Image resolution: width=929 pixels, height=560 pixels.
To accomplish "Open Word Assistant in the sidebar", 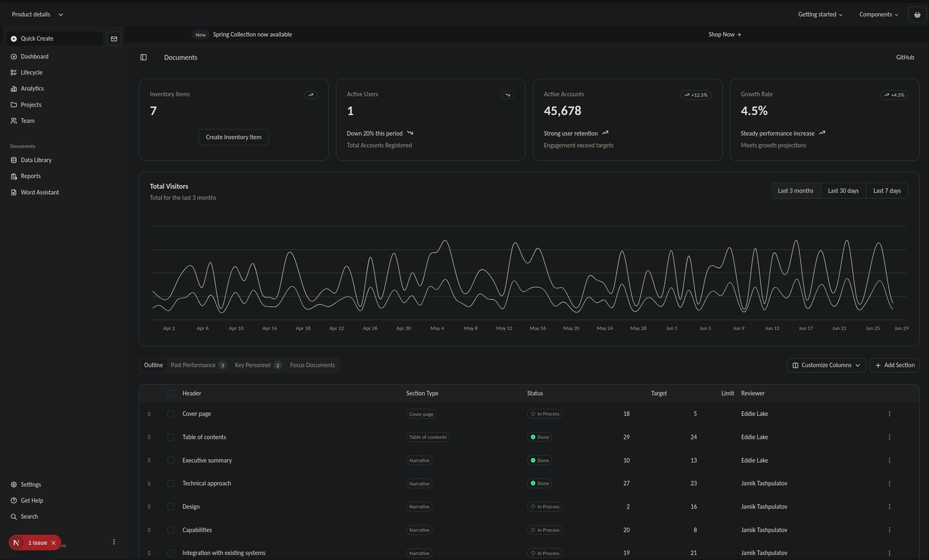I will [39, 192].
